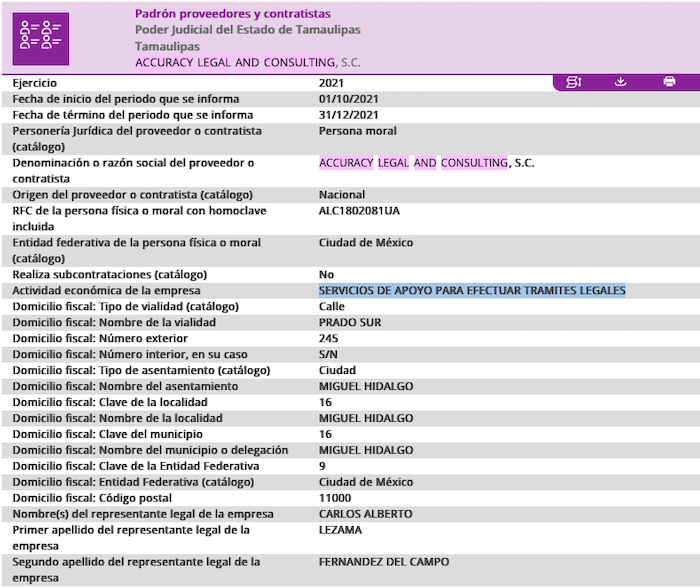Click the highlighted razón social company name value

426,163
